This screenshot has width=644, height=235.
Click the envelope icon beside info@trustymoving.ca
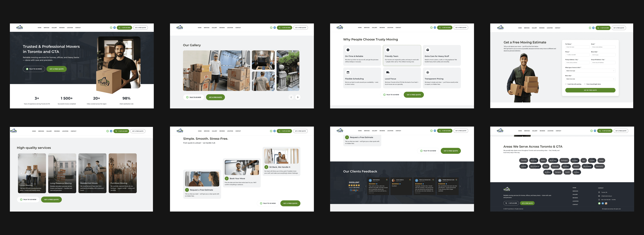coord(599,196)
